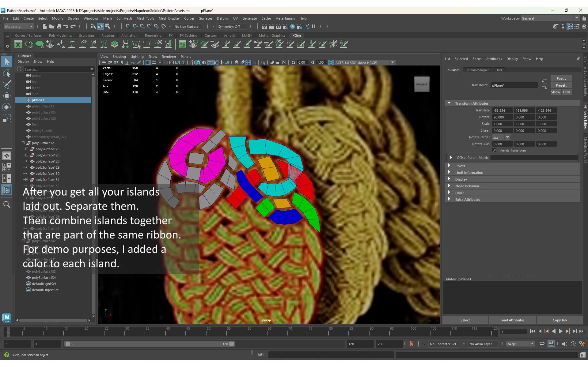The height and width of the screenshot is (367, 588).
Task: Create a new scene with the status line icon
Action: point(44,27)
